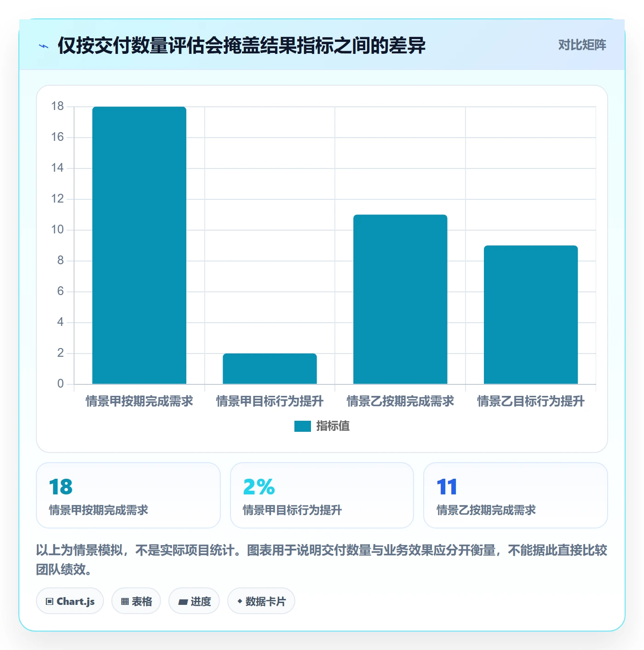This screenshot has height=650, width=644.
Task: Click the 指标值 legend label
Action: 333,426
